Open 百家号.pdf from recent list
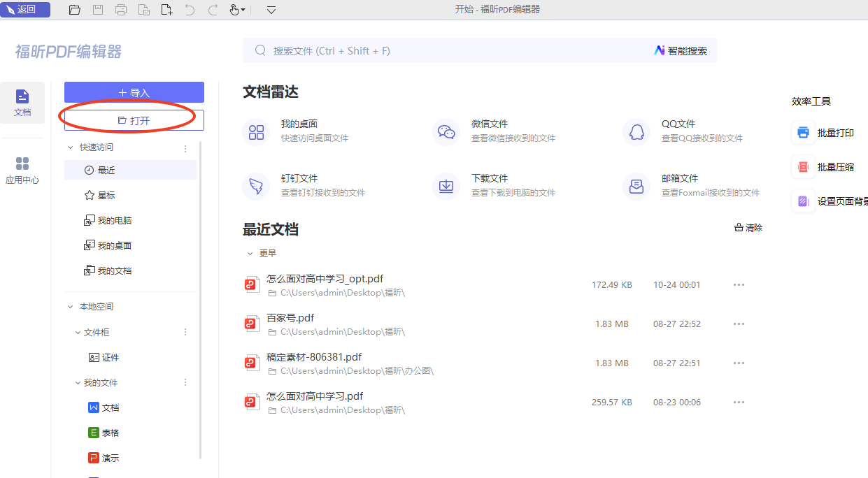This screenshot has height=478, width=868. click(x=290, y=318)
